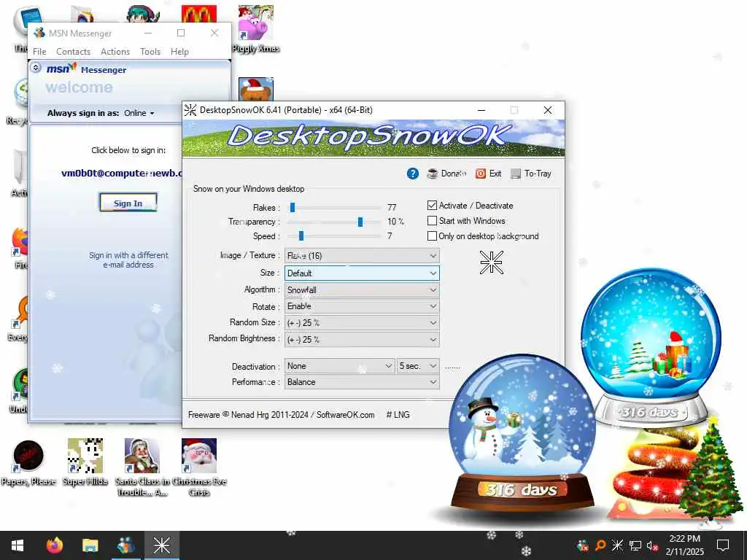Image resolution: width=747 pixels, height=560 pixels.
Task: Click the Sign In button in MSN Messenger
Action: [x=128, y=203]
